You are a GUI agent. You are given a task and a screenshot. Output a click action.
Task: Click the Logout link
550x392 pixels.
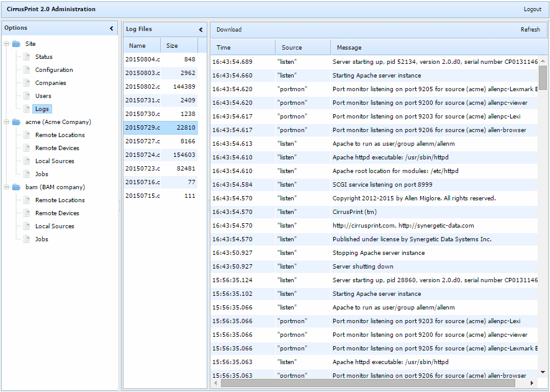click(x=533, y=9)
